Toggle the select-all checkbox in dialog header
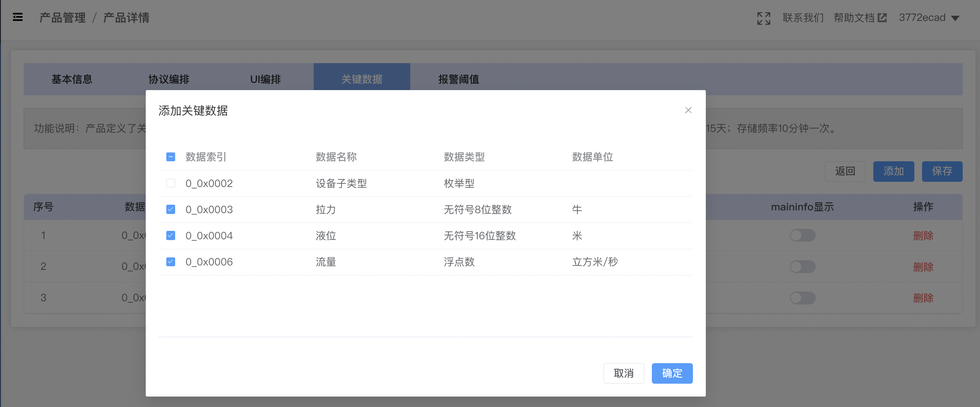Viewport: 980px width, 407px height. [x=171, y=157]
